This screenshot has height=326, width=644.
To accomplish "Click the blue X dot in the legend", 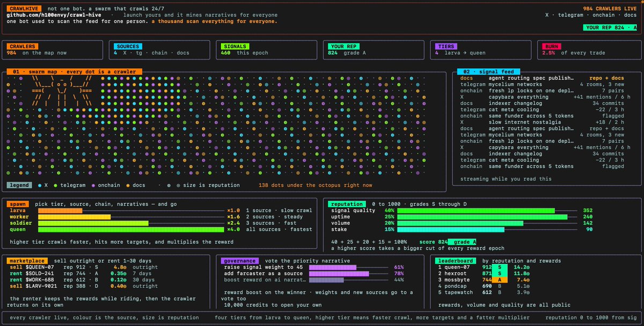I will pos(40,185).
